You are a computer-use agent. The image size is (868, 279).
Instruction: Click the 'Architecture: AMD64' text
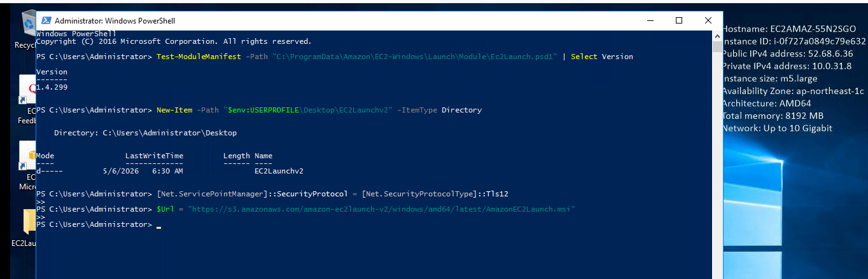(766, 104)
